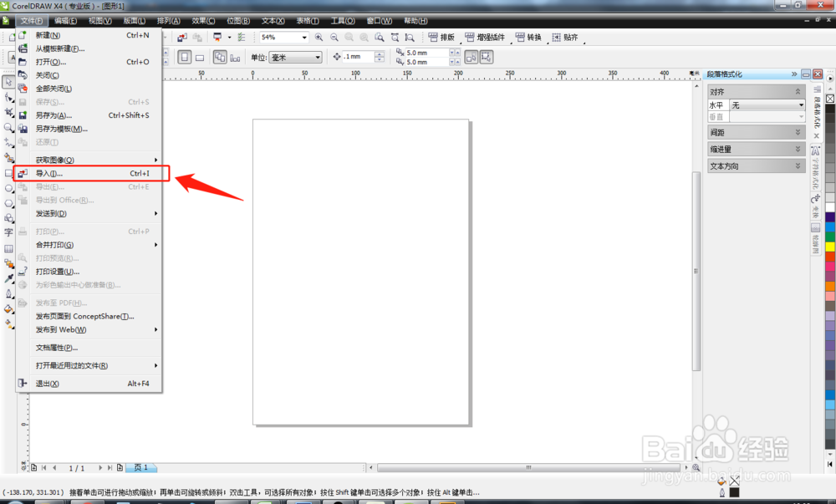The height and width of the screenshot is (504, 836).
Task: Select the Interactive Fill tool
Action: [8, 324]
